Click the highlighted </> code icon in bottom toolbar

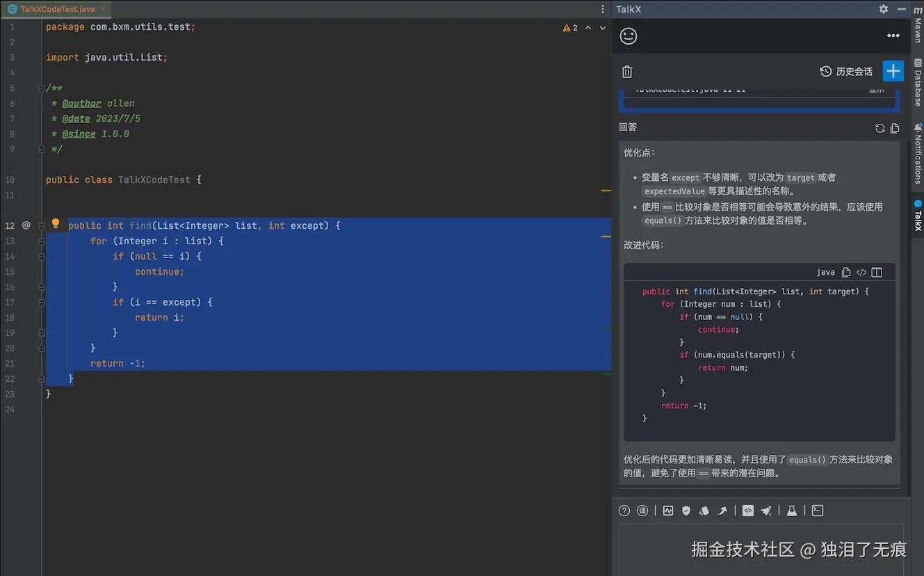(748, 511)
